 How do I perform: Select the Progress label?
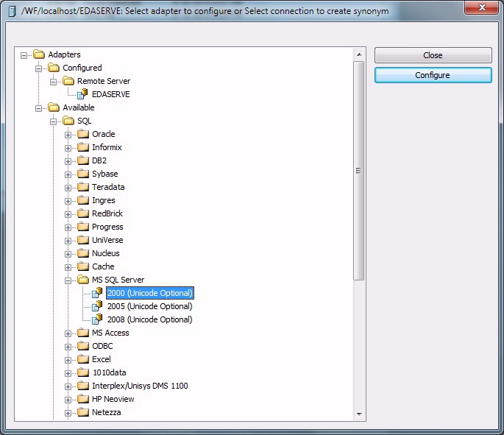(x=107, y=227)
